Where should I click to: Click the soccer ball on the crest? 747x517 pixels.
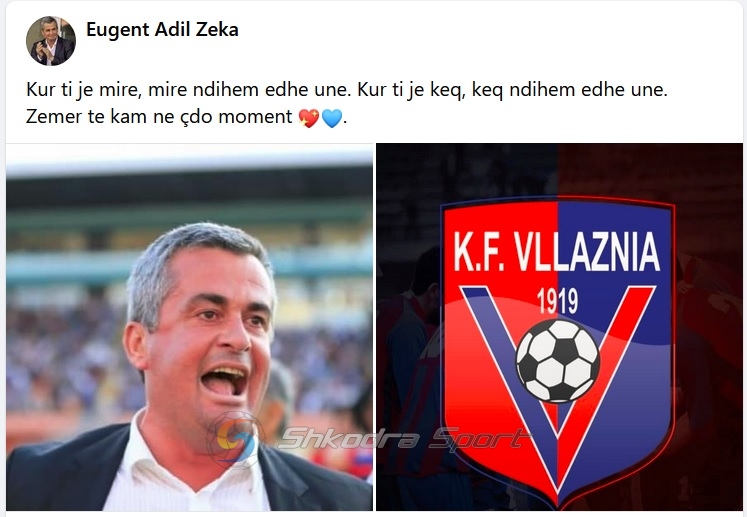tap(558, 361)
